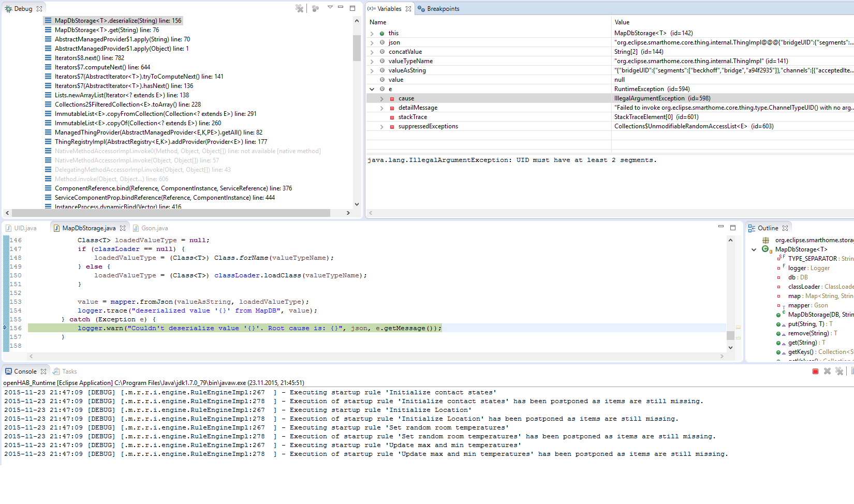
Task: Select the 'stackTrace' field row
Action: (610, 117)
